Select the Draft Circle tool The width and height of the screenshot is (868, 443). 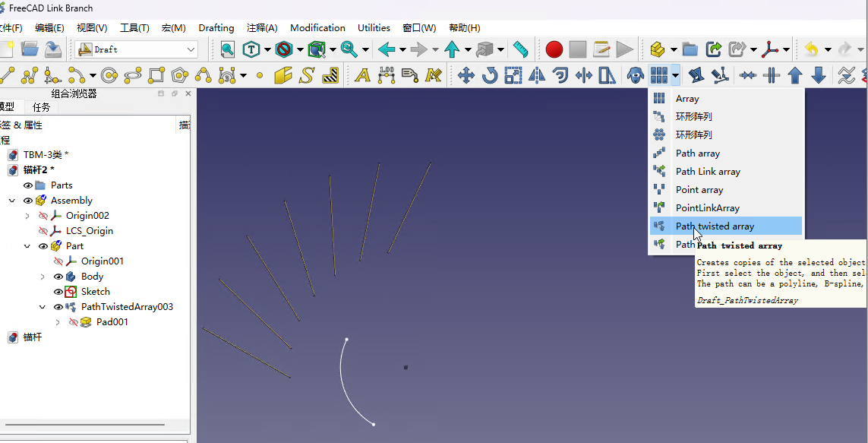(x=109, y=74)
